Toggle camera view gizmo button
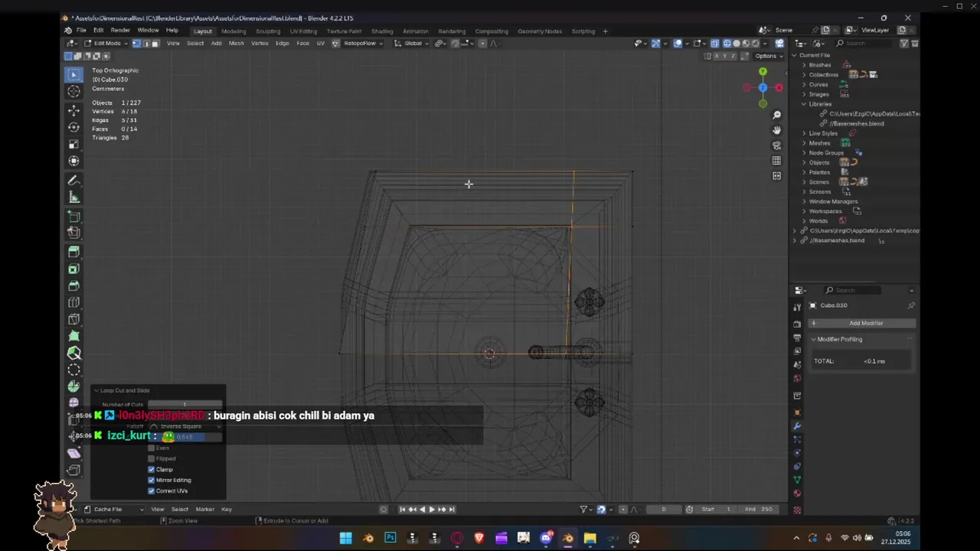This screenshot has width=980, height=551. [776, 145]
